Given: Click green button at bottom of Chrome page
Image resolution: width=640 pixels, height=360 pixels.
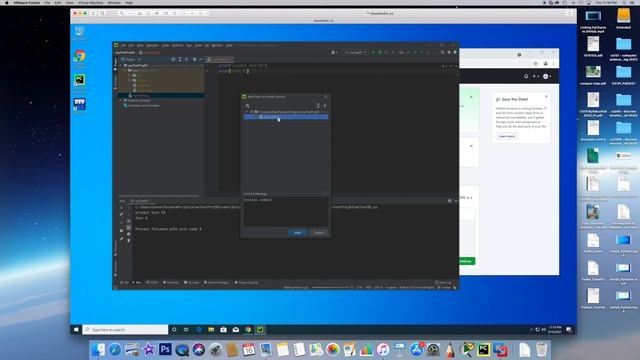Looking at the screenshot, I should pos(467,261).
